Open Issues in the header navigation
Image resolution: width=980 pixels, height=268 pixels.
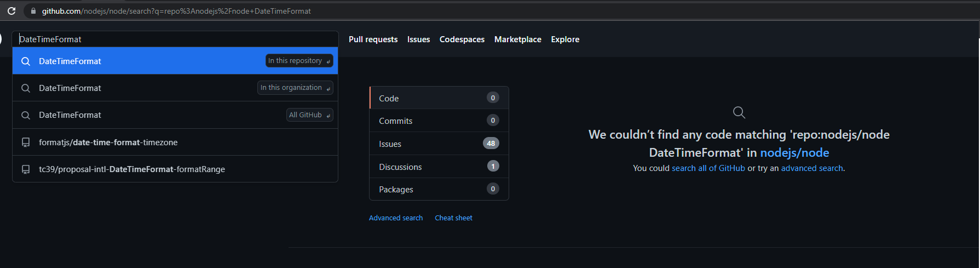tap(419, 39)
